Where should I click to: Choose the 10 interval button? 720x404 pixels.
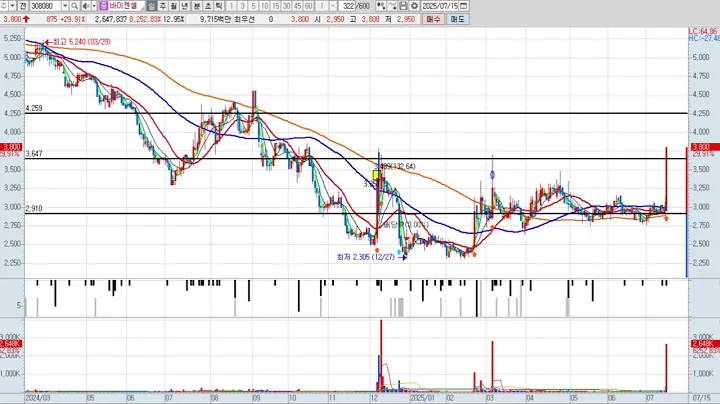coord(264,6)
